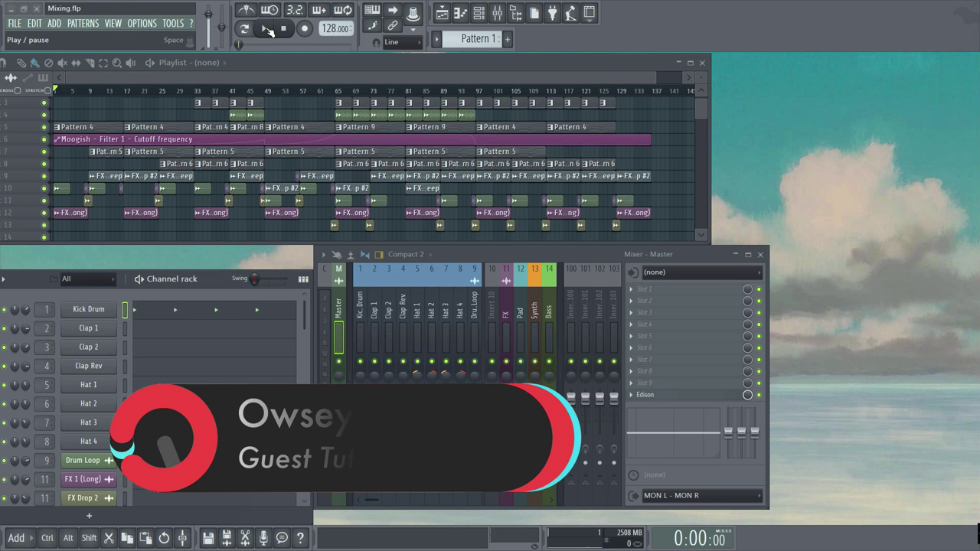
Task: Open the step sequencer graph editor icon
Action: point(303,279)
